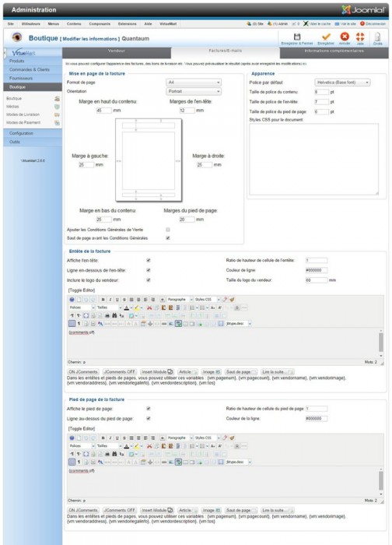Uncheck Affiche l'en-tête checkbox

click(x=149, y=260)
